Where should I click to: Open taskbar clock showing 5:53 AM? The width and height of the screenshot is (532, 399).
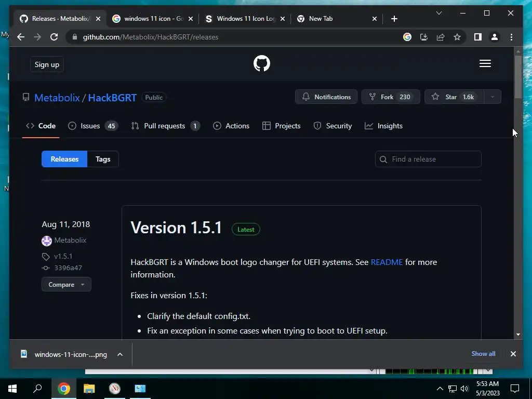[x=487, y=389]
